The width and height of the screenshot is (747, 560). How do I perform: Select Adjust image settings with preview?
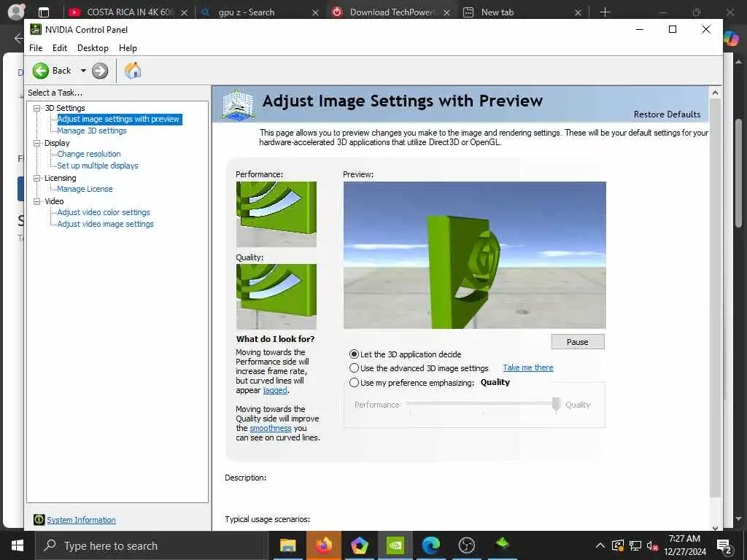pos(118,119)
